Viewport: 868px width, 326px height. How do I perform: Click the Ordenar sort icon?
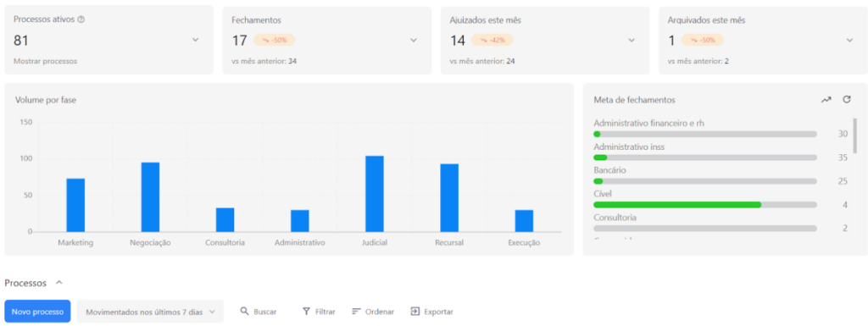pos(357,312)
